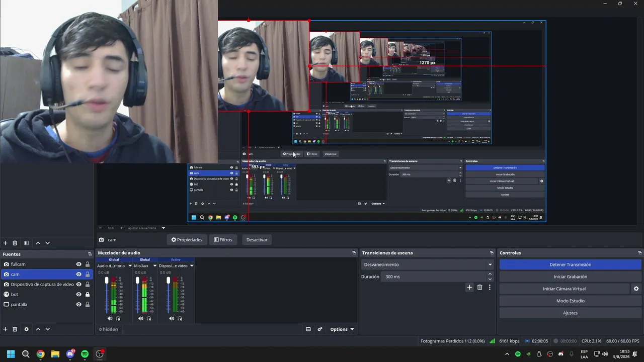Remove the selected scene using the upper trash icon
Image resolution: width=644 pixels, height=362 pixels.
coord(15,243)
